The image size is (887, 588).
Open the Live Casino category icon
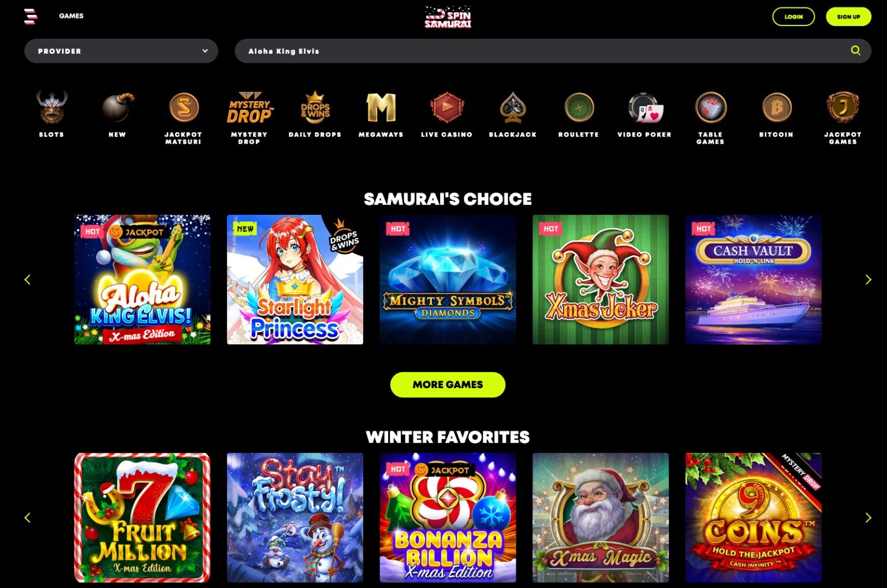(x=447, y=107)
